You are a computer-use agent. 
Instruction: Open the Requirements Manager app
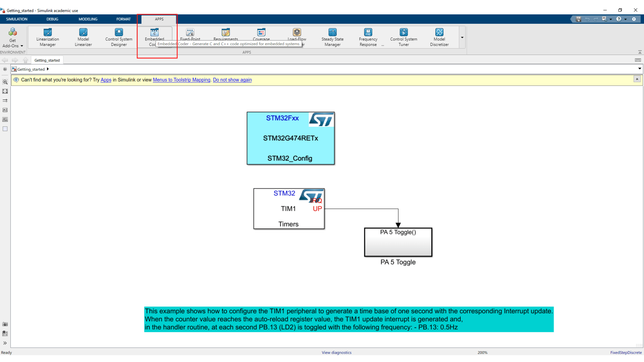(226, 34)
